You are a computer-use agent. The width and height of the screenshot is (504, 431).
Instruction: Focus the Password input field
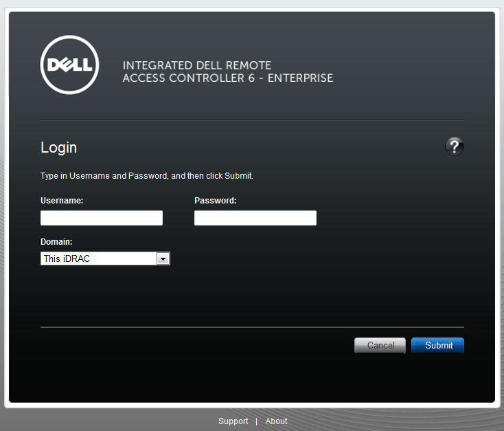[255, 218]
